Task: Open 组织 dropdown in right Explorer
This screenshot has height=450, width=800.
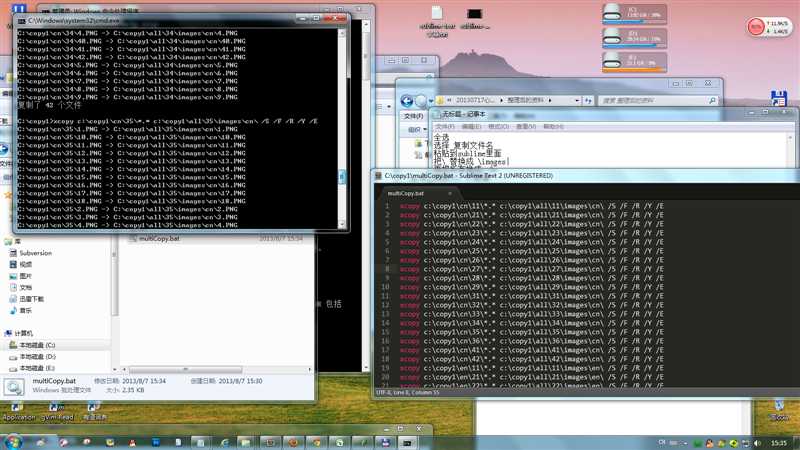Action: [417, 130]
